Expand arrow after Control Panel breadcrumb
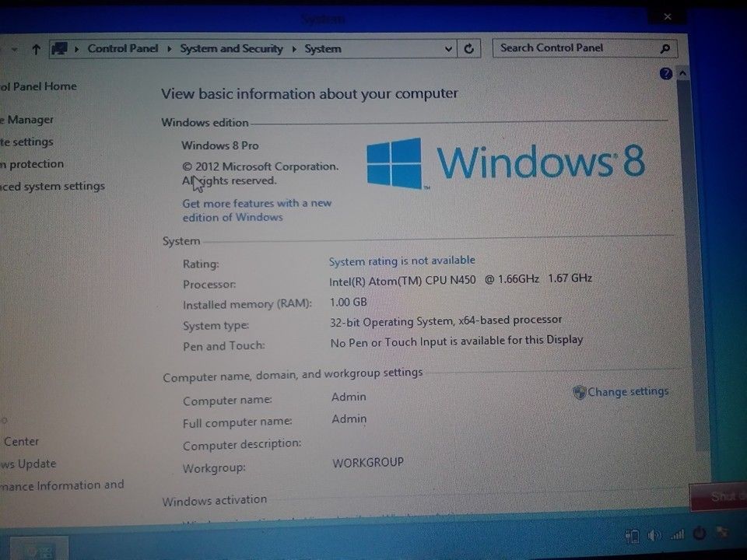This screenshot has width=747, height=560. (x=169, y=49)
